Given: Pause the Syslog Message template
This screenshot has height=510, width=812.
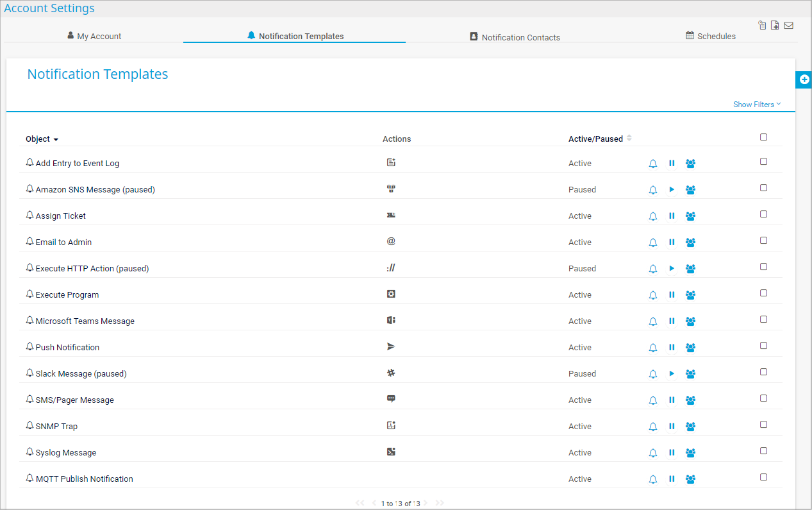Looking at the screenshot, I should point(672,453).
